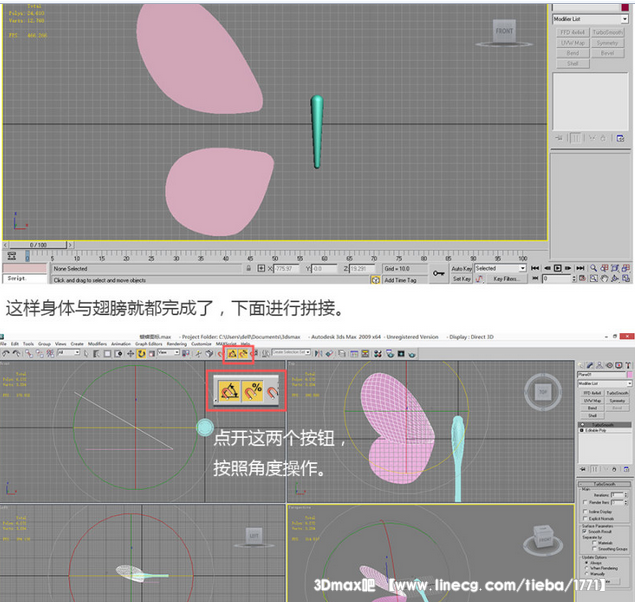
Task: Select the Select and Move tool
Action: point(130,353)
